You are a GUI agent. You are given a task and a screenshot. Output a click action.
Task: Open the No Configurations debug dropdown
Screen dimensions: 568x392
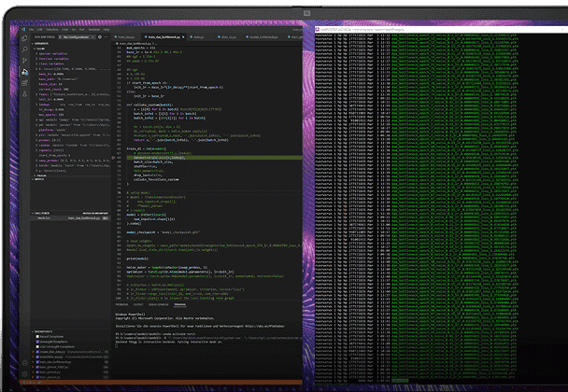[x=78, y=37]
